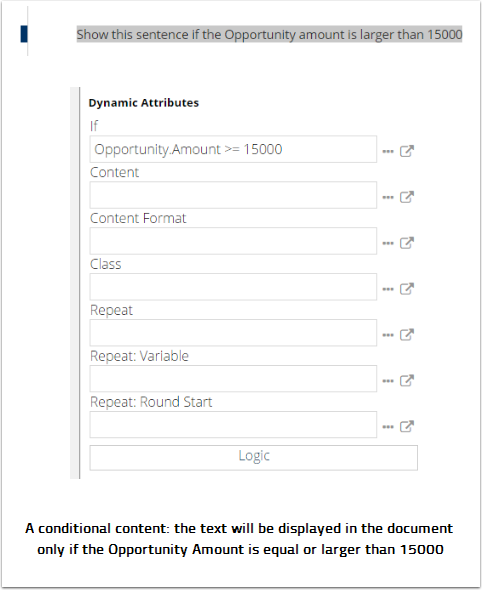This screenshot has height=590, width=482.
Task: Click the ellipsis beside Repeat: Variable field
Action: (388, 381)
